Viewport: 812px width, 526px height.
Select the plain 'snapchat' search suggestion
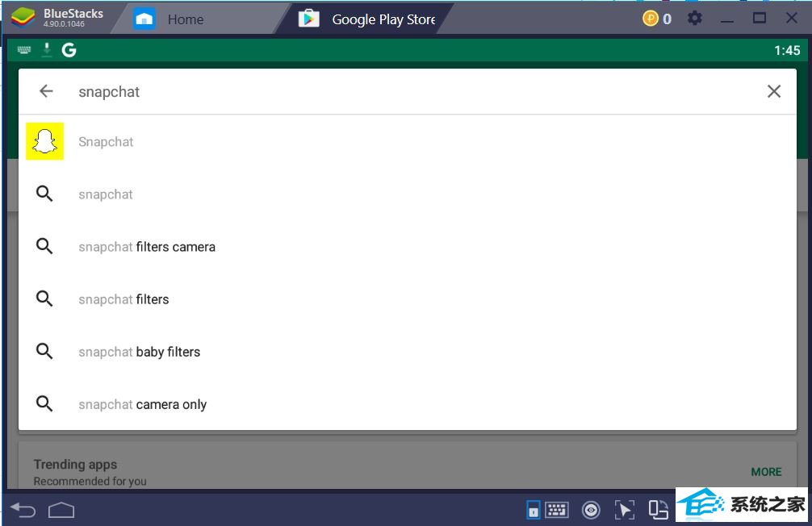point(408,194)
